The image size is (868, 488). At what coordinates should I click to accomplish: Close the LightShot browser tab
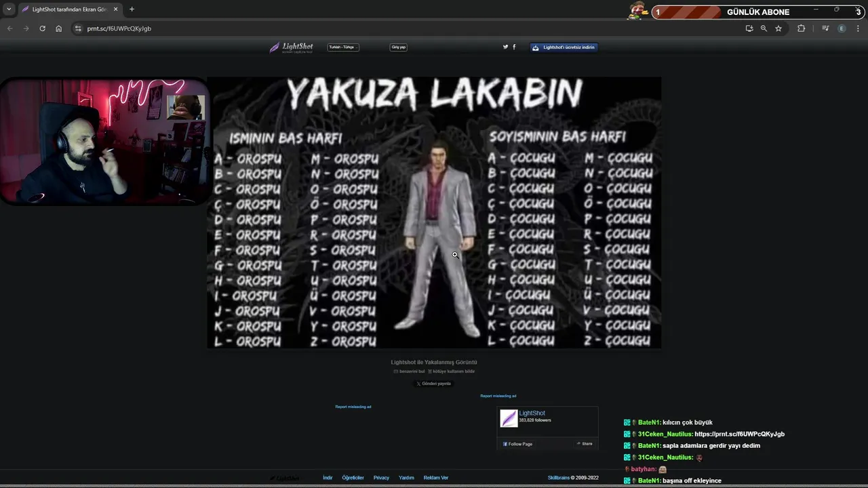(x=115, y=9)
